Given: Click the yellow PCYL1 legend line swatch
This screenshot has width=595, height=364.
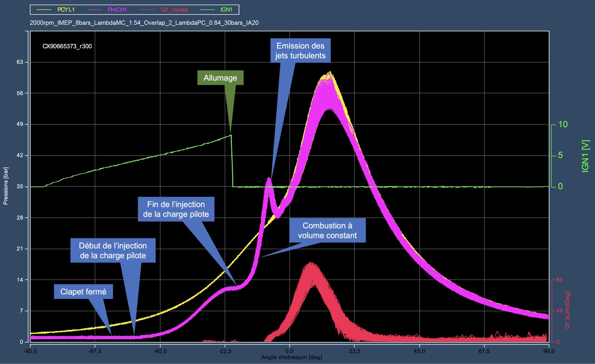Looking at the screenshot, I should [x=44, y=10].
